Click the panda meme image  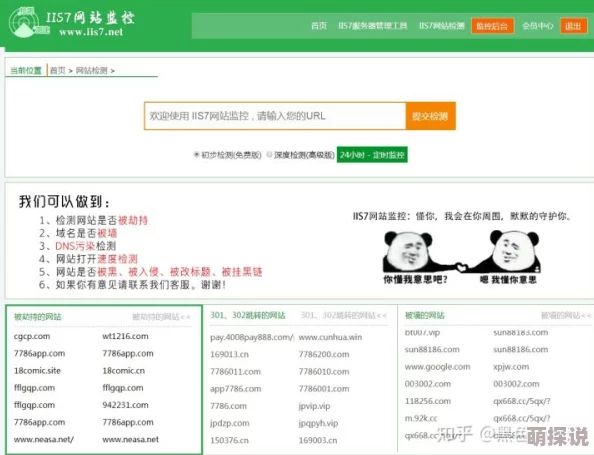click(461, 257)
